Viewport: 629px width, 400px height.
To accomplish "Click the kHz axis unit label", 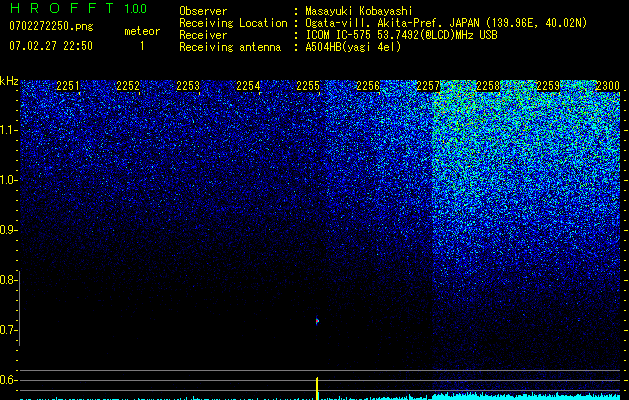I will click(x=9, y=81).
